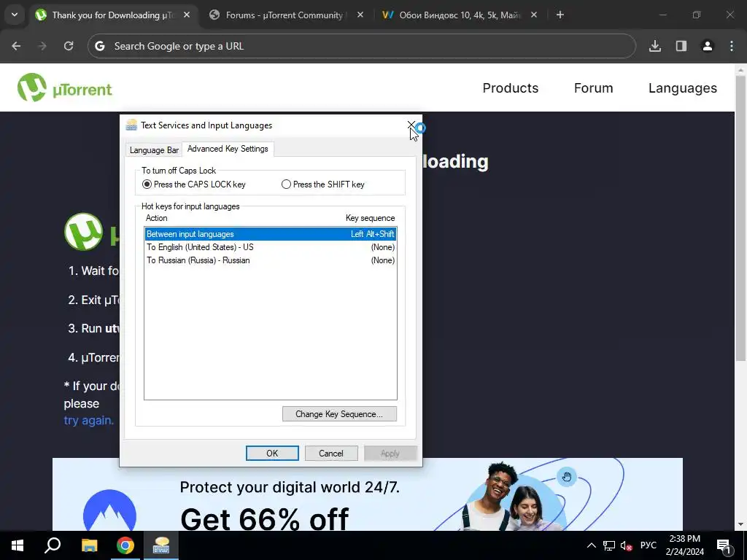This screenshot has height=560, width=747.
Task: Select Between input languages row
Action: (x=270, y=234)
